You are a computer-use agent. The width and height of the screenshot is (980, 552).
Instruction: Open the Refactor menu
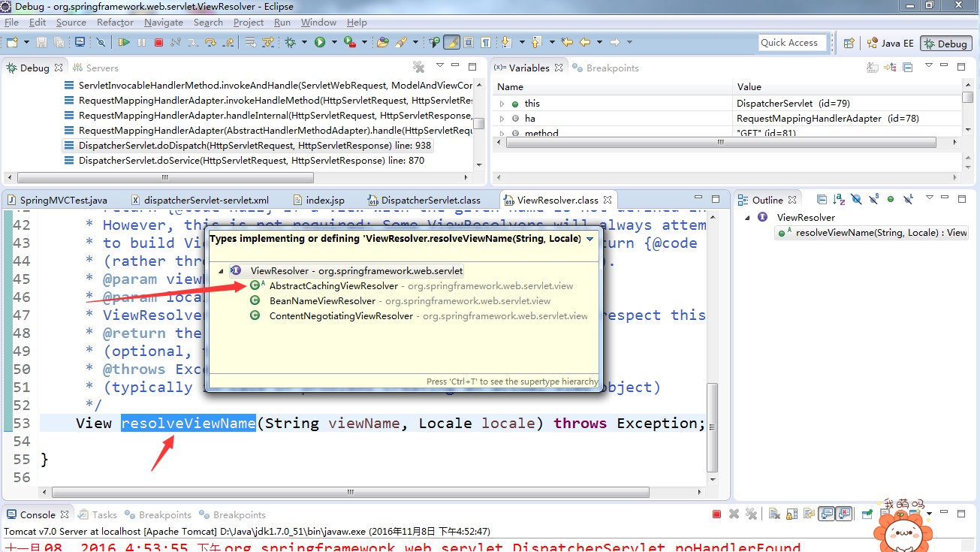[x=115, y=23]
